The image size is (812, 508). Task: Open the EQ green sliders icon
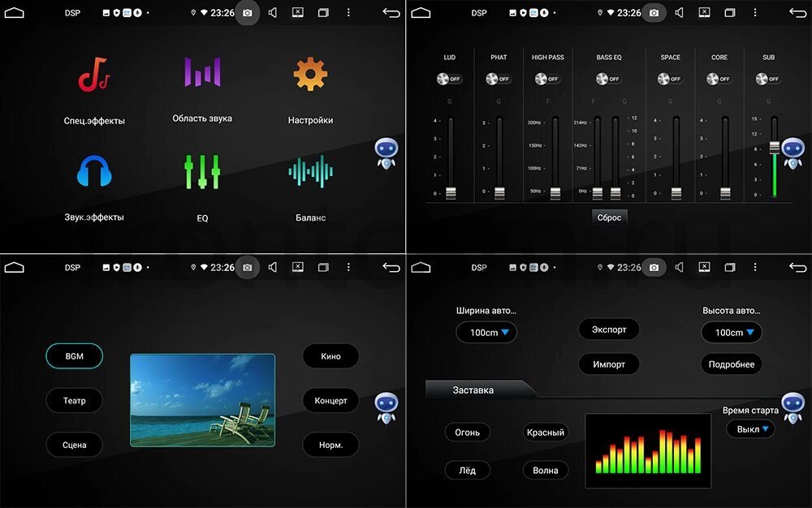click(201, 172)
